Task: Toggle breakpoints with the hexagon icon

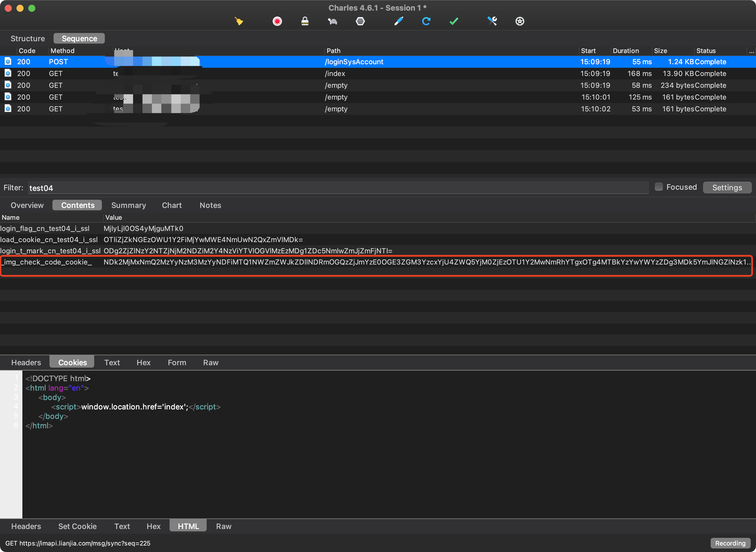Action: pyautogui.click(x=360, y=21)
